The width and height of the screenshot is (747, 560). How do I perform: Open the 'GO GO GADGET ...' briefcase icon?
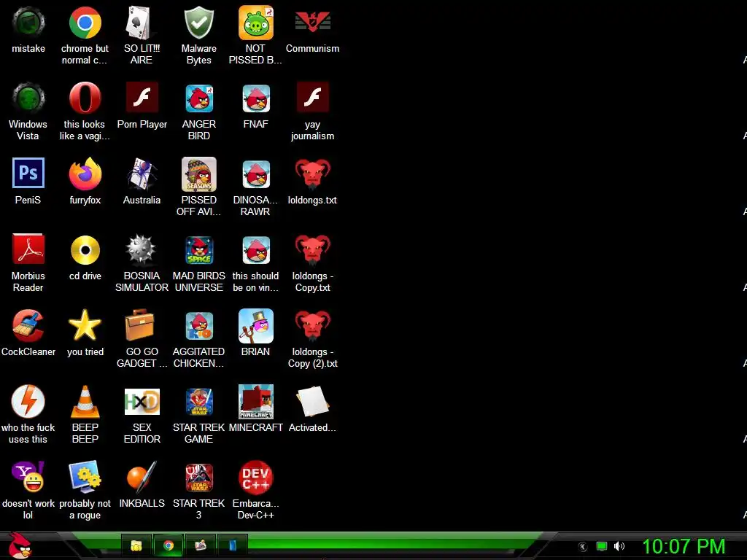pyautogui.click(x=140, y=324)
